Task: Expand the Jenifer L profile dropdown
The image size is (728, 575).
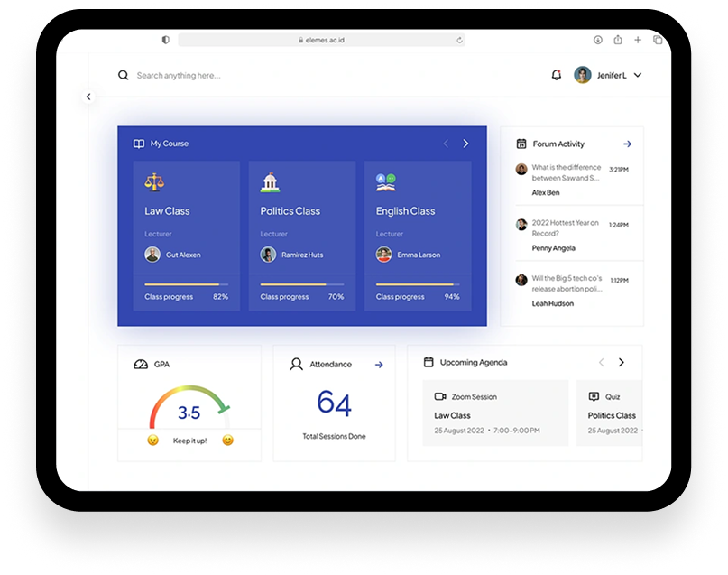Action: (x=638, y=76)
